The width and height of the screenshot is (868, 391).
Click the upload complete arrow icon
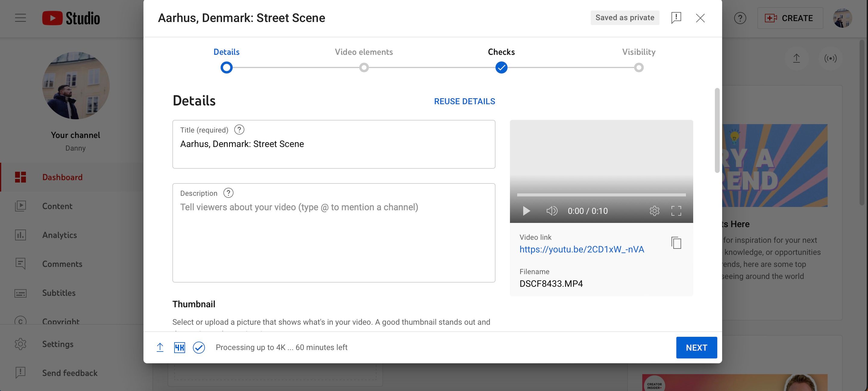pyautogui.click(x=160, y=347)
